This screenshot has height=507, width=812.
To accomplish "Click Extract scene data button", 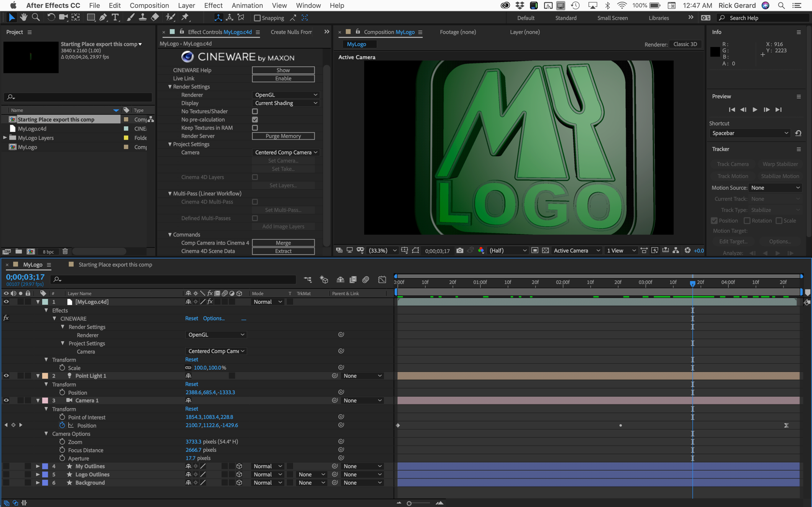I will click(283, 251).
